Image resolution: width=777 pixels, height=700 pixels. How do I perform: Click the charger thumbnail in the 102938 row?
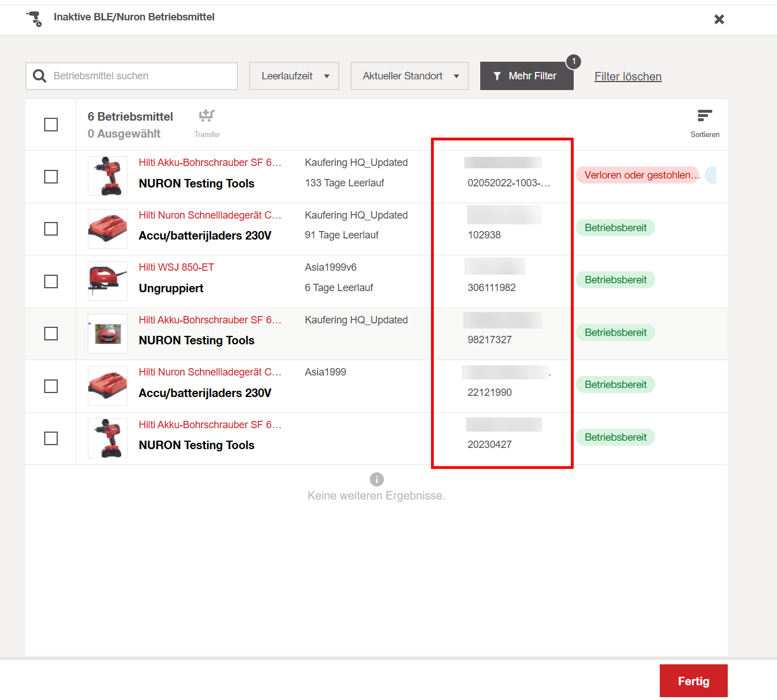108,229
